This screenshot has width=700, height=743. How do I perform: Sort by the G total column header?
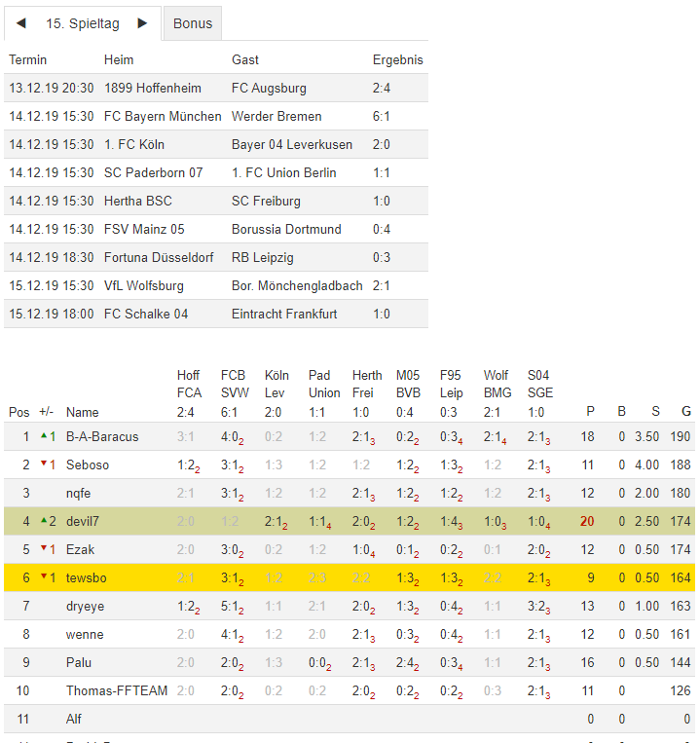point(685,412)
